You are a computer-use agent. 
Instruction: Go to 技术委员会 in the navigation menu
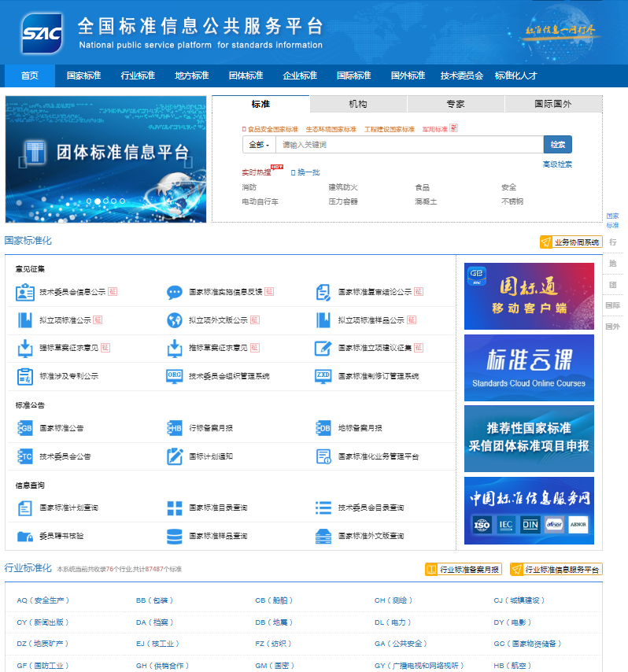click(x=462, y=76)
